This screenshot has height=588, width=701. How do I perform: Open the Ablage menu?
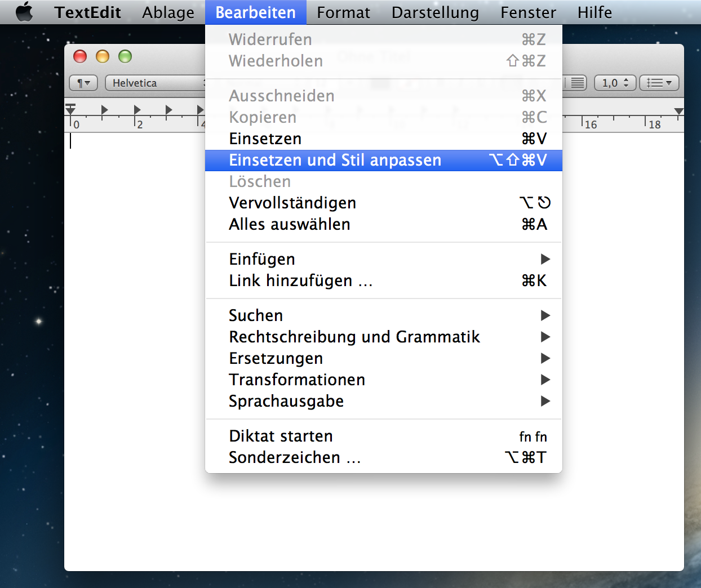click(x=168, y=12)
